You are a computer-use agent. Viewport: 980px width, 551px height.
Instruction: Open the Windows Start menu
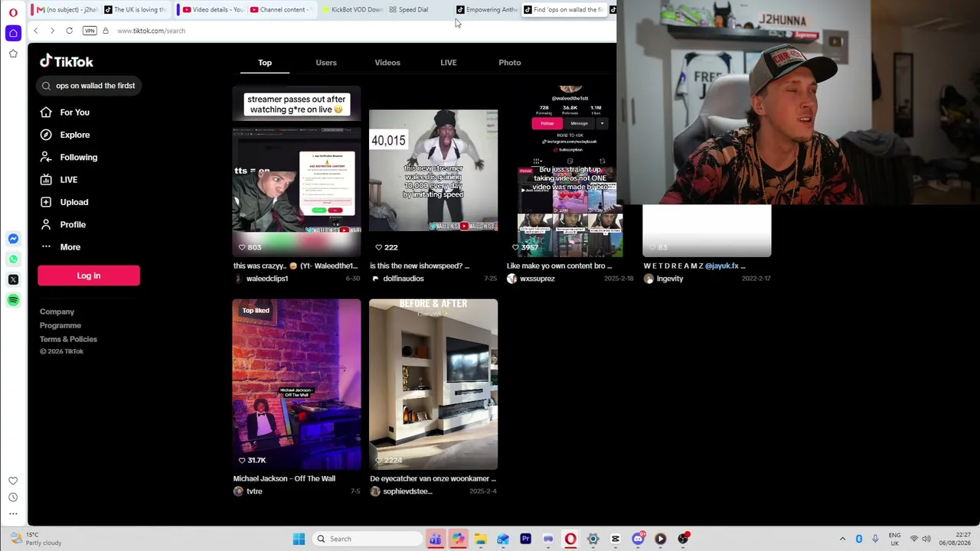(x=299, y=539)
